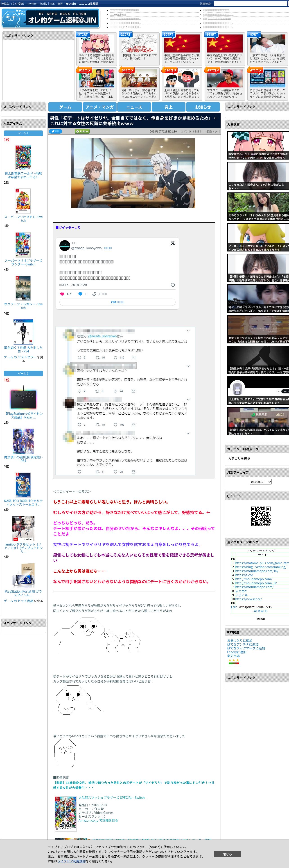Open the 497コメ 大谷選手 article thumbnail
This screenshot has width=289, height=868.
pyautogui.click(x=224, y=78)
